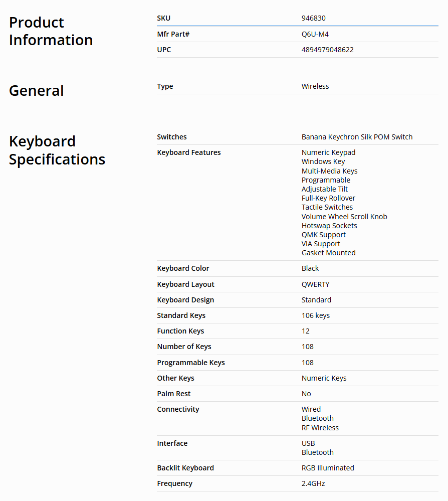The height and width of the screenshot is (501, 448).
Task: Click the Mfr Part# value Q6U-M4
Action: coord(315,34)
